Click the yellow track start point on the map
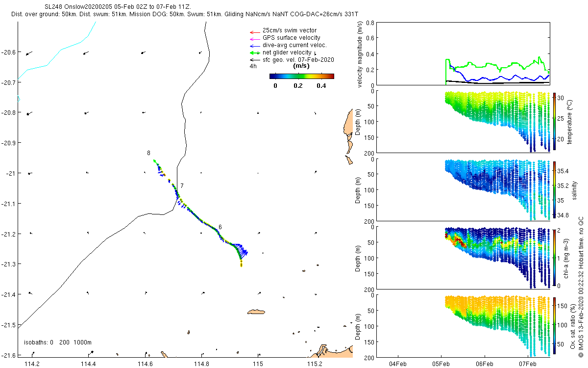The height and width of the screenshot is (368, 588). [x=242, y=265]
